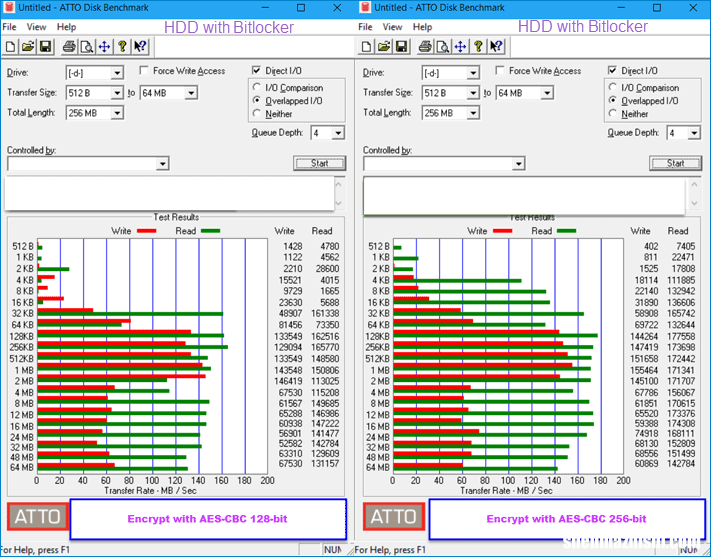Click Print Preview icon in left ATTO window
The height and width of the screenshot is (557, 711).
tap(87, 46)
